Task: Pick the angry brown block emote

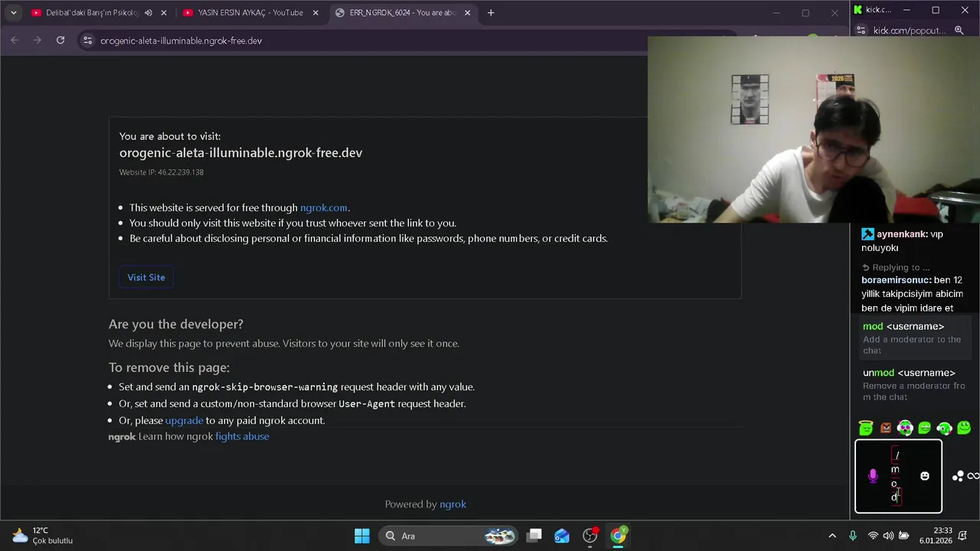Action: 886,429
